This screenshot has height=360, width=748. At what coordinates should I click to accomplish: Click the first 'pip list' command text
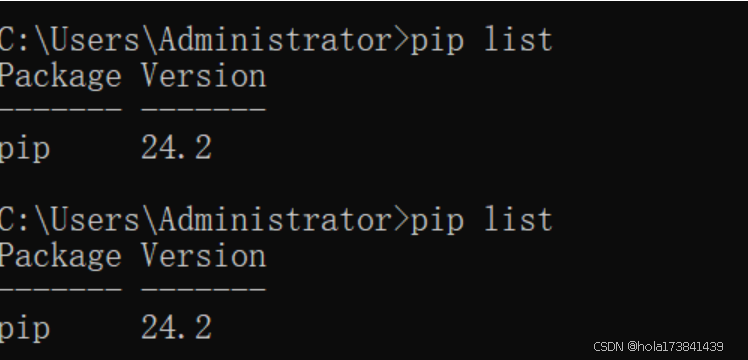(482, 41)
